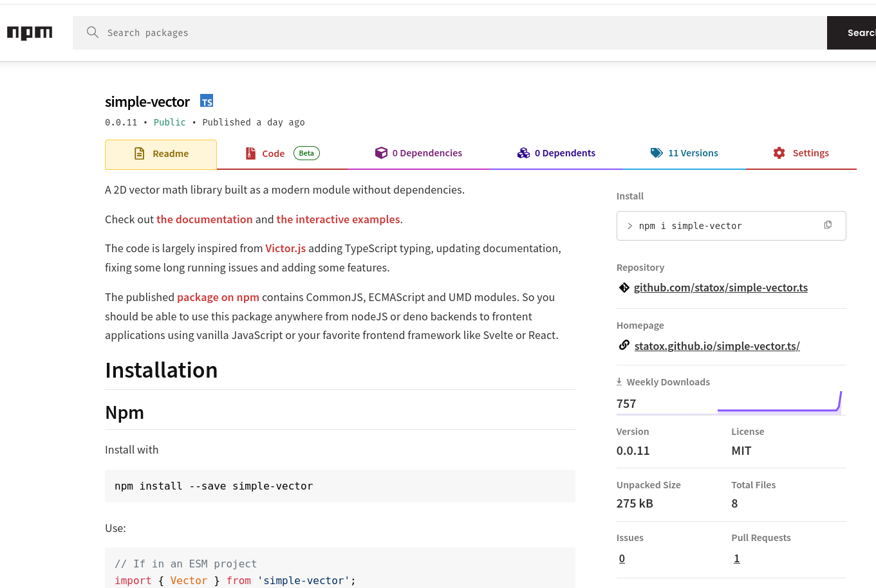This screenshot has width=876, height=588.
Task: Open the documentation link
Action: click(x=205, y=219)
